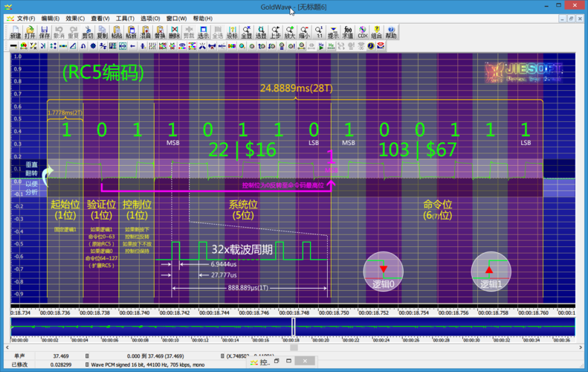Maximize the minimized 控.. control window
Viewport: 588px width, 372px height.
(288, 361)
